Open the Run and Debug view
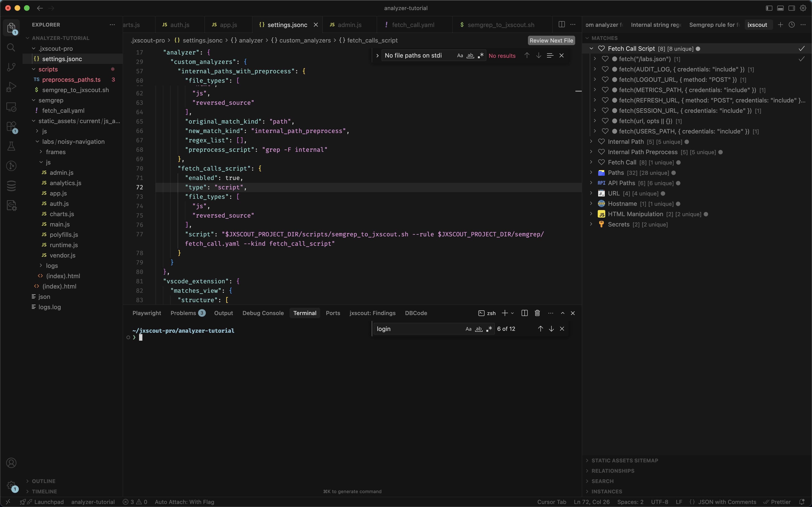Image resolution: width=812 pixels, height=507 pixels. click(x=11, y=87)
